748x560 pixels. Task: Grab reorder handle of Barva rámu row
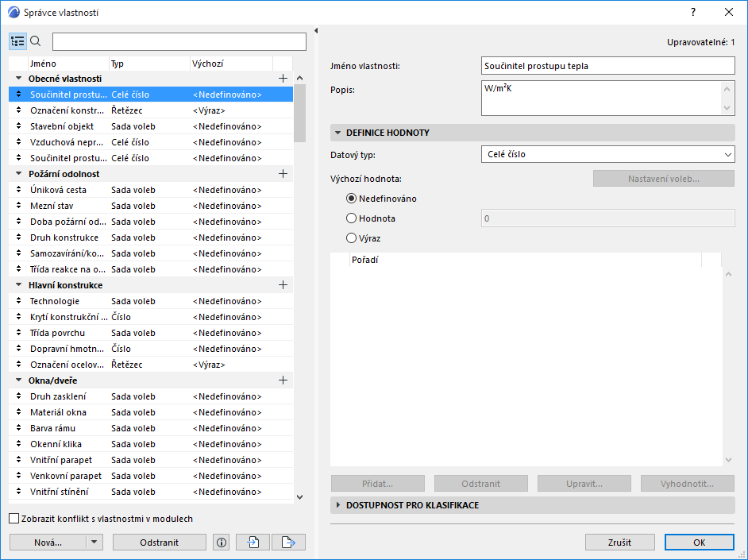(18, 428)
